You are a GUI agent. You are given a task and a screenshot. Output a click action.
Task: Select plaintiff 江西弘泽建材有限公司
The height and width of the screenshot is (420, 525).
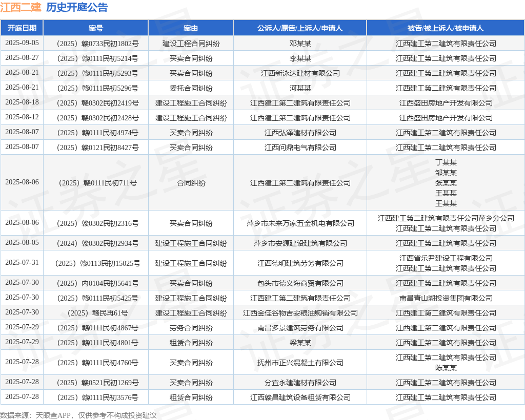(300, 133)
